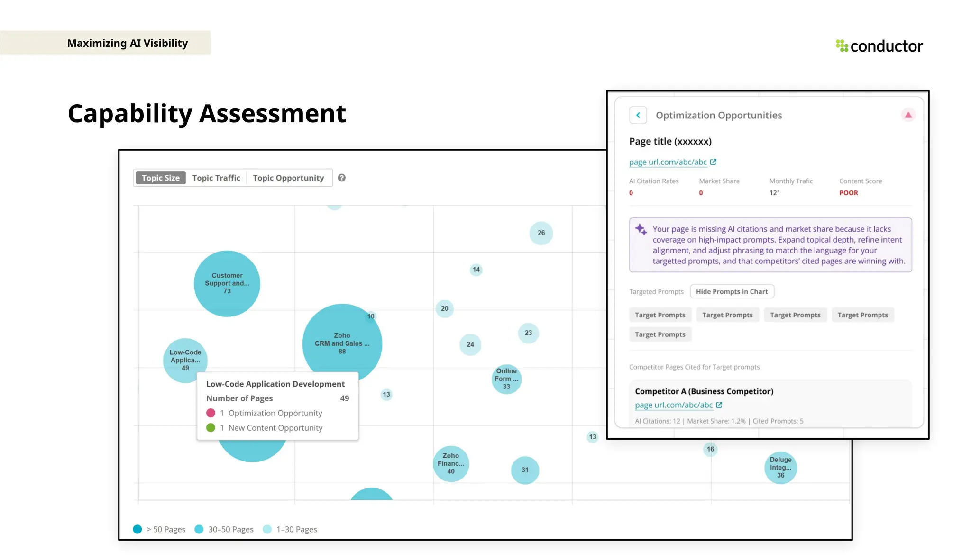Viewport: 971px width, 560px height.
Task: Select the Customer Support bubble 73
Action: (227, 283)
